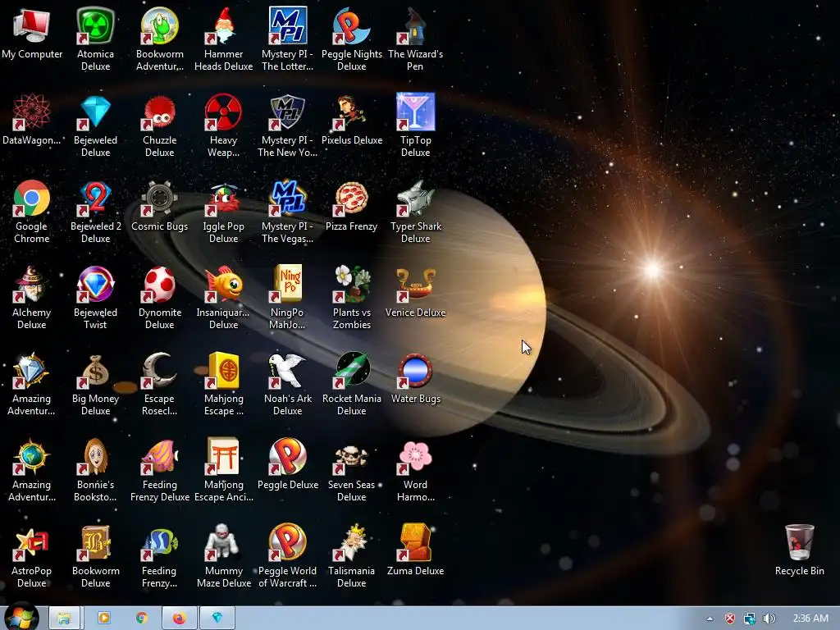Select the NingPo MahJong shortcut
Viewport: 840px width, 630px height.
288,285
